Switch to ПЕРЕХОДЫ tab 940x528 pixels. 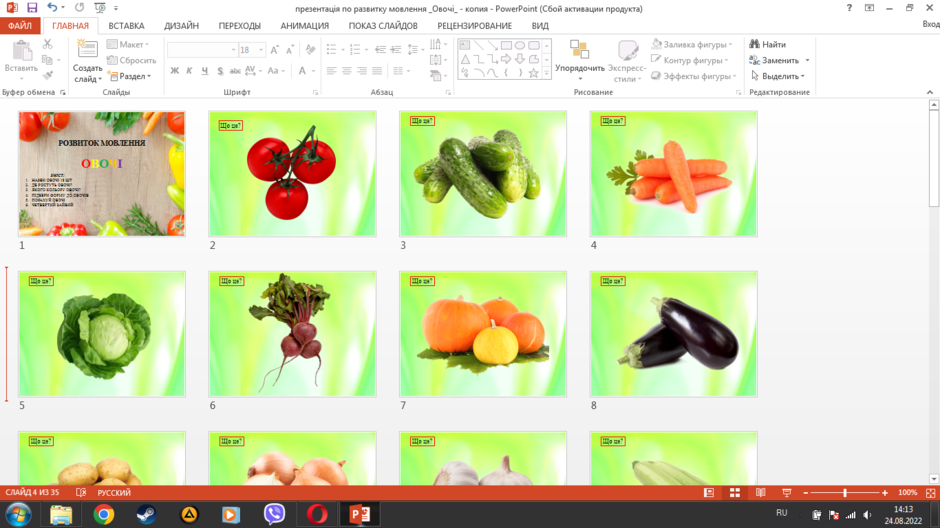pyautogui.click(x=240, y=26)
